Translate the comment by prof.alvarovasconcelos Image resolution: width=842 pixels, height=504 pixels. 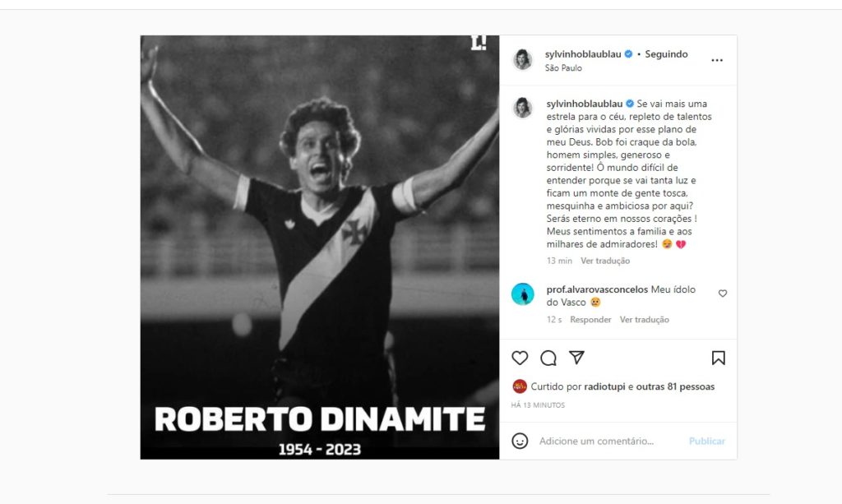(645, 320)
